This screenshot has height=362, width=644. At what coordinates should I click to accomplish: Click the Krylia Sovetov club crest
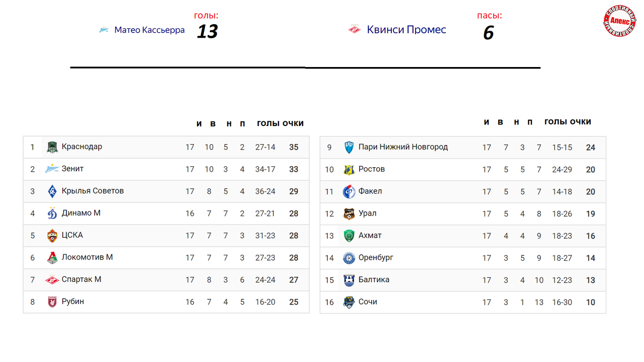click(52, 191)
